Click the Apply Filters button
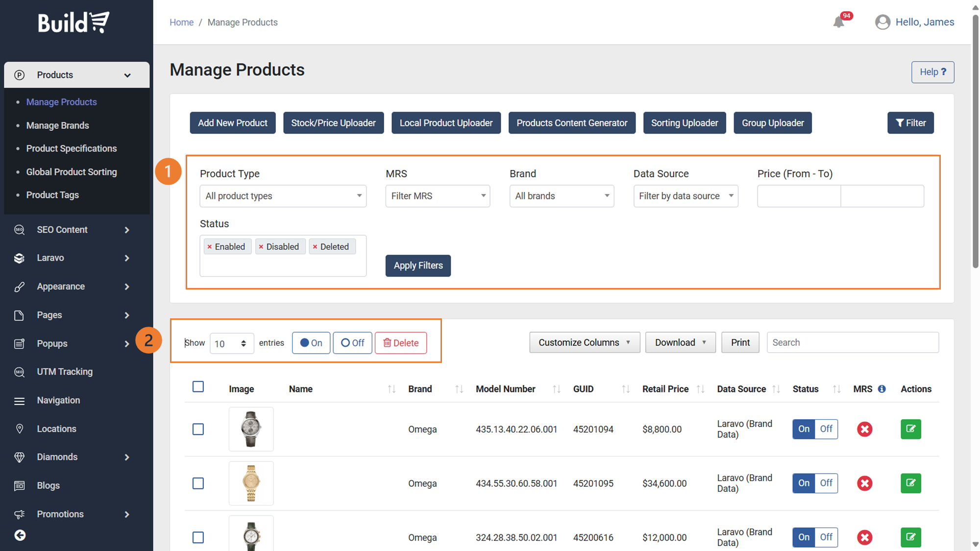This screenshot has height=551, width=980. pyautogui.click(x=418, y=265)
